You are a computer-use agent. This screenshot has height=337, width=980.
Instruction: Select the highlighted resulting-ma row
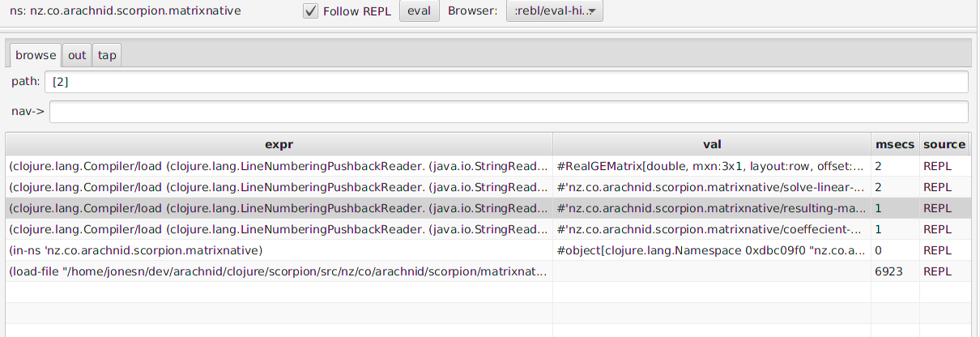click(x=488, y=208)
